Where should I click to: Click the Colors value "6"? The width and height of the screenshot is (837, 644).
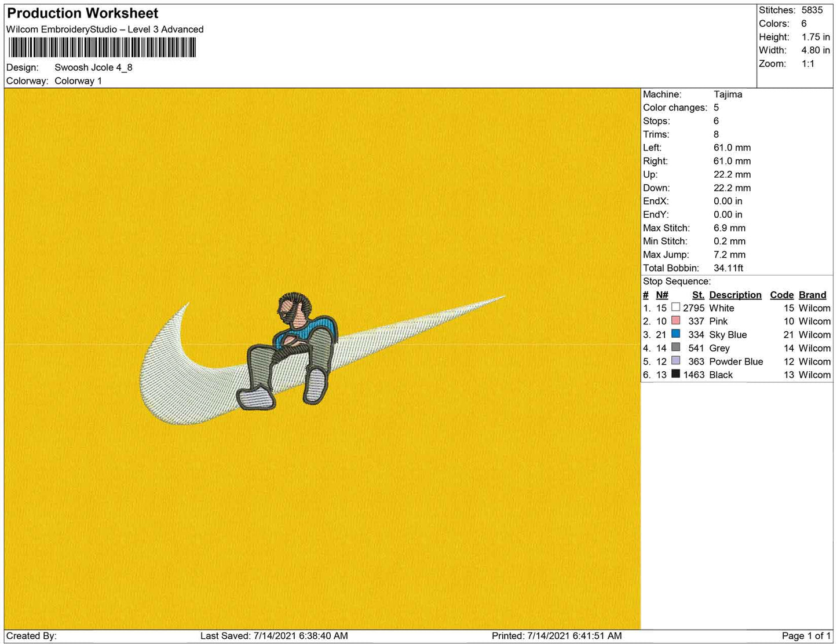tap(804, 24)
